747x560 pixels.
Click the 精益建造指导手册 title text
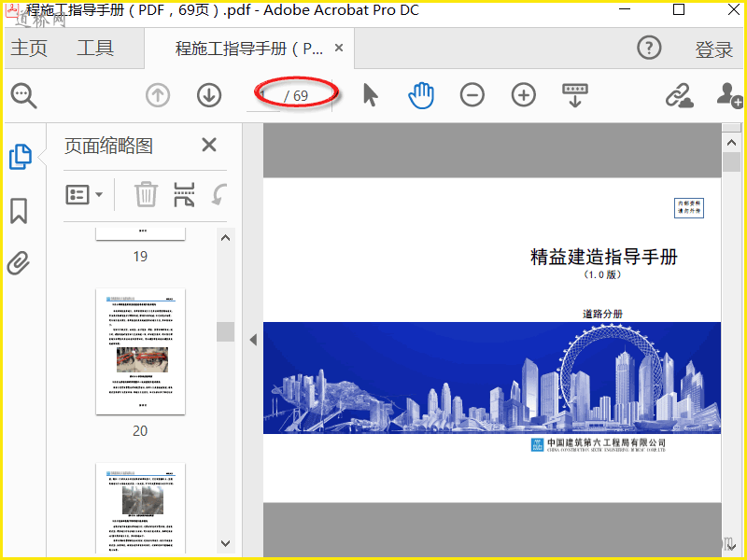coord(603,257)
